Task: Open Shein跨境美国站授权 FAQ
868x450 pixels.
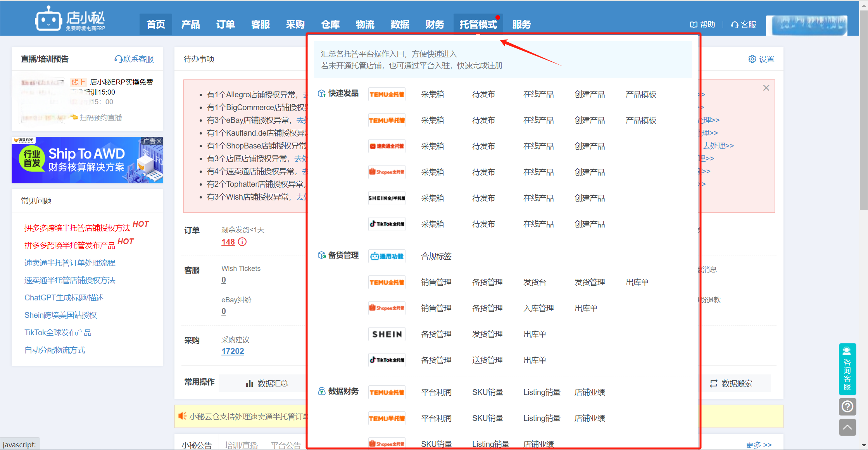Action: (x=61, y=315)
